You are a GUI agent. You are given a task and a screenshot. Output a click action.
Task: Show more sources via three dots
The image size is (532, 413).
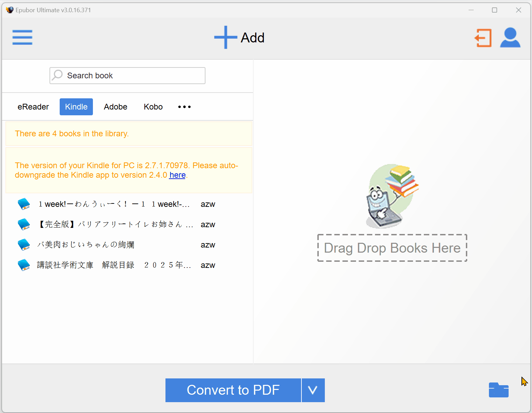184,107
